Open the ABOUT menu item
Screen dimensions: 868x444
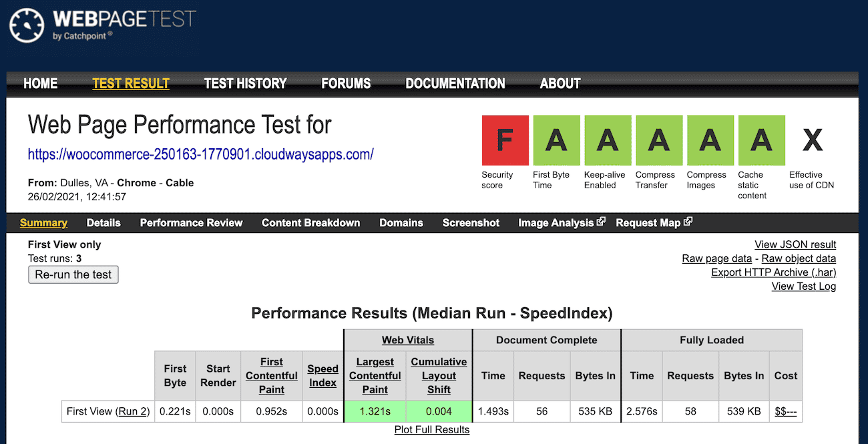(560, 83)
